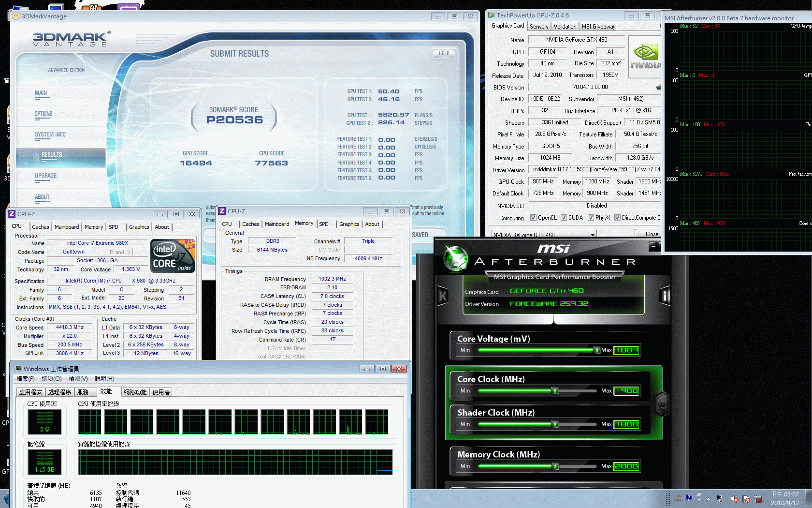Click the HELP button in 3DMark Vantage
812x508 pixels.
point(444,54)
